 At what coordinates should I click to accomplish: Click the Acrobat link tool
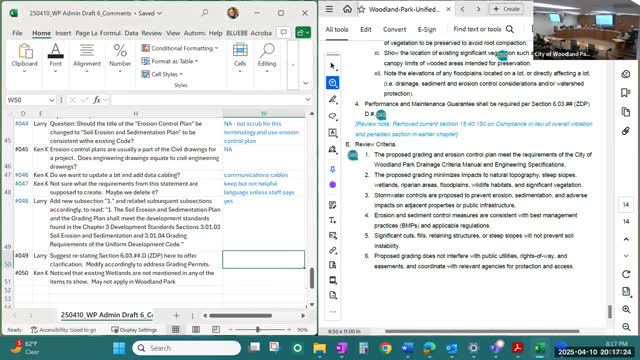(333, 250)
